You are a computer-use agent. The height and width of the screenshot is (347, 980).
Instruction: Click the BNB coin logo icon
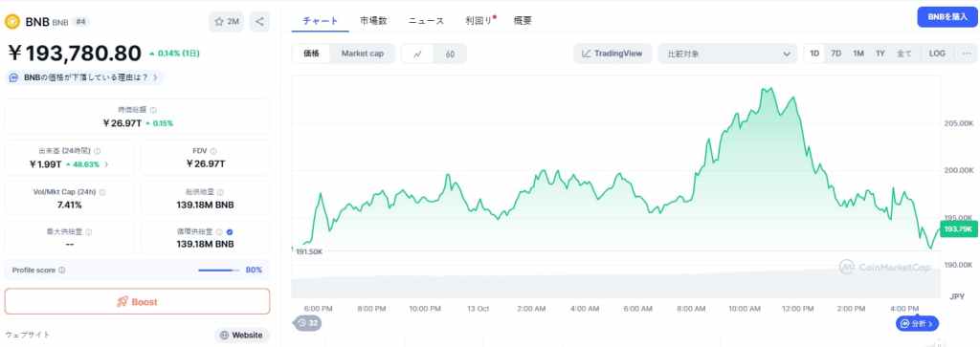(12, 22)
